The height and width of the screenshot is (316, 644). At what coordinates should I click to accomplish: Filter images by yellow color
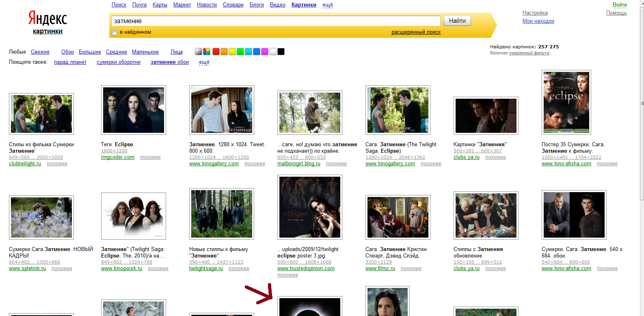(x=232, y=52)
